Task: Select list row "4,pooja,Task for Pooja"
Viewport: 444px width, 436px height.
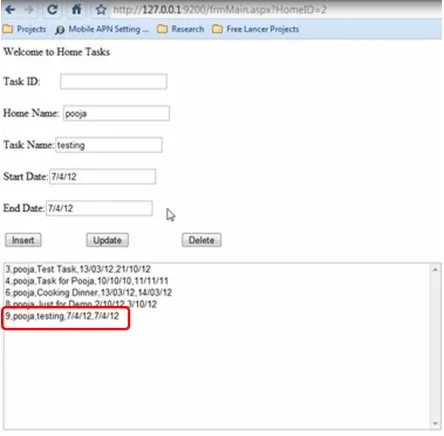Action: (217, 281)
